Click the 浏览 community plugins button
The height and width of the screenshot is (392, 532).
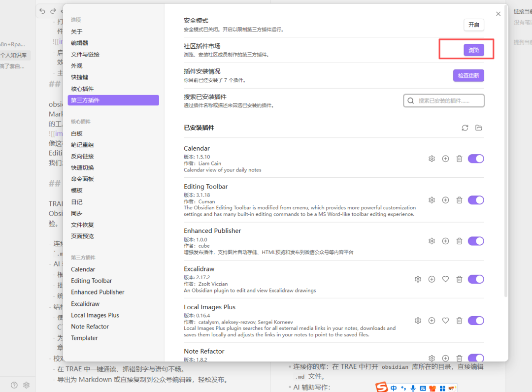pyautogui.click(x=474, y=50)
